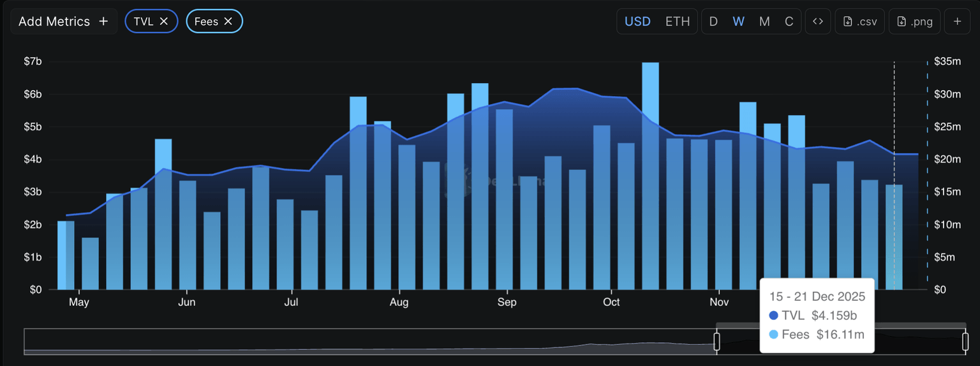Select monthly interval M
The width and height of the screenshot is (980, 366).
(764, 21)
